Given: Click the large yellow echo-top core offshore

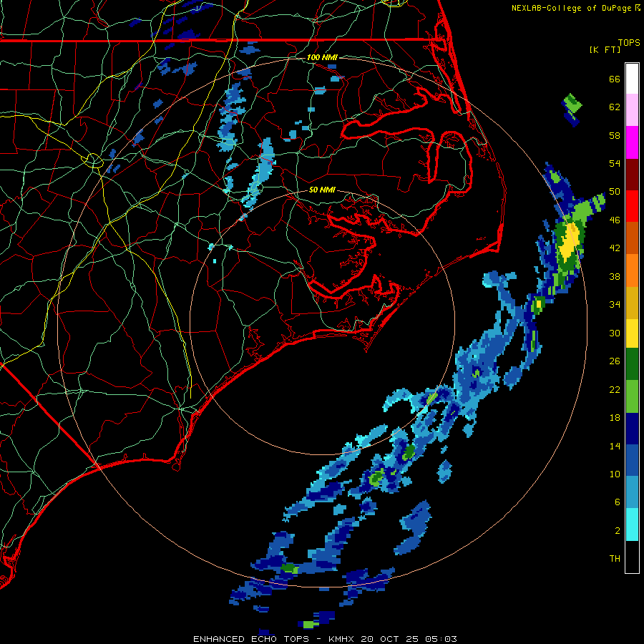Looking at the screenshot, I should pyautogui.click(x=570, y=241).
